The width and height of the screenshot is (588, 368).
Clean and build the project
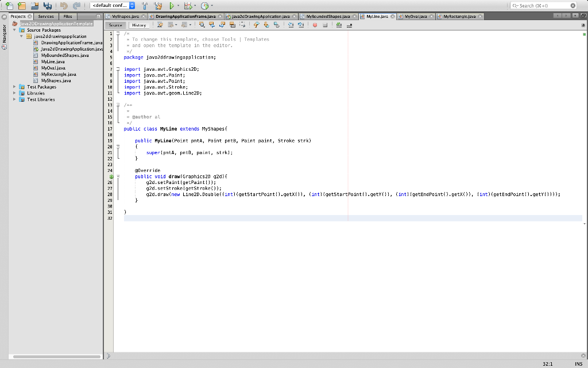click(158, 5)
